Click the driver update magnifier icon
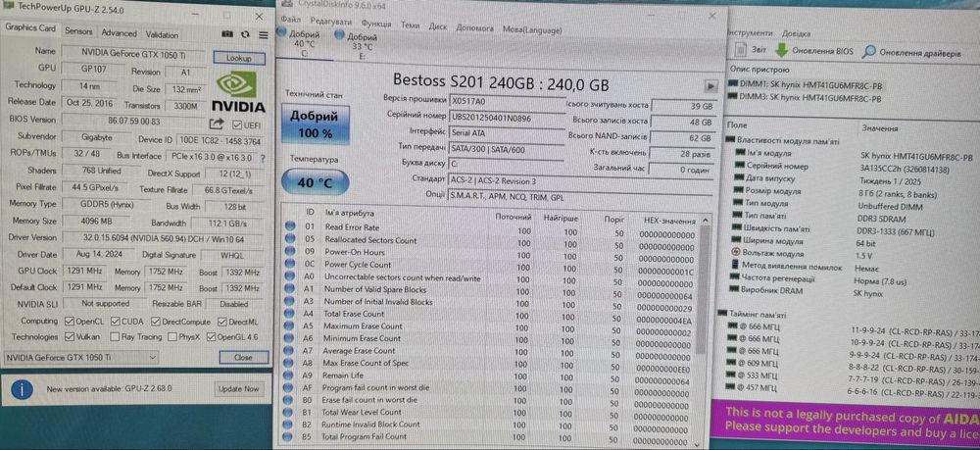Image resolution: width=980 pixels, height=450 pixels. tap(868, 52)
